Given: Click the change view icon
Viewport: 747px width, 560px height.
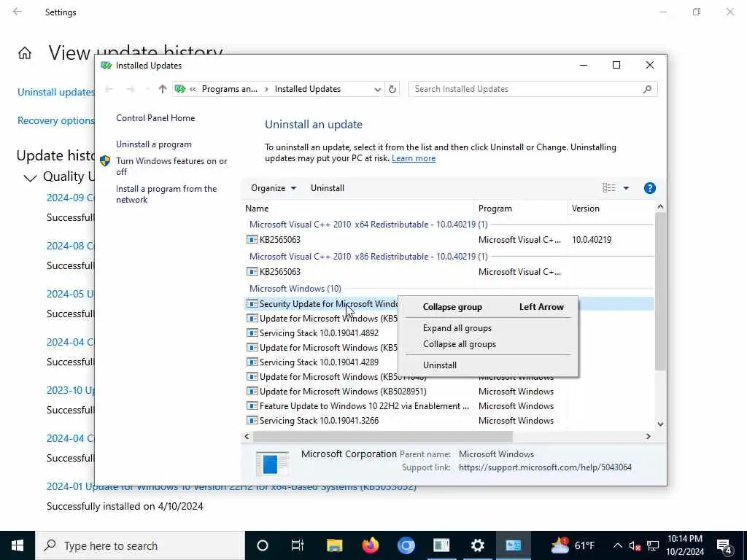Looking at the screenshot, I should 609,188.
